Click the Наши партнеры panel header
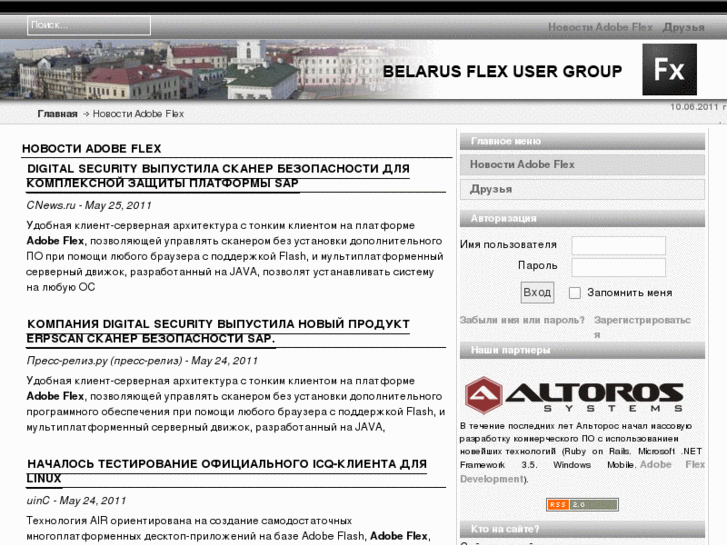 [582, 350]
